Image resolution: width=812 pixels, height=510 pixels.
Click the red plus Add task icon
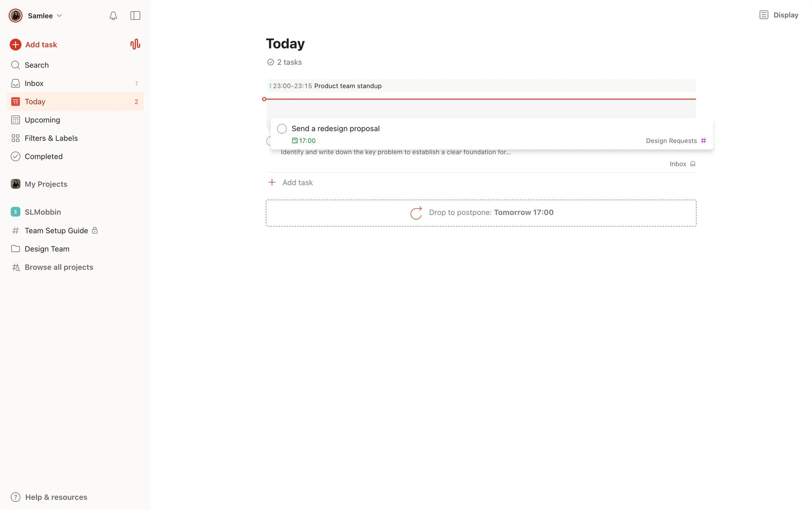(16, 44)
